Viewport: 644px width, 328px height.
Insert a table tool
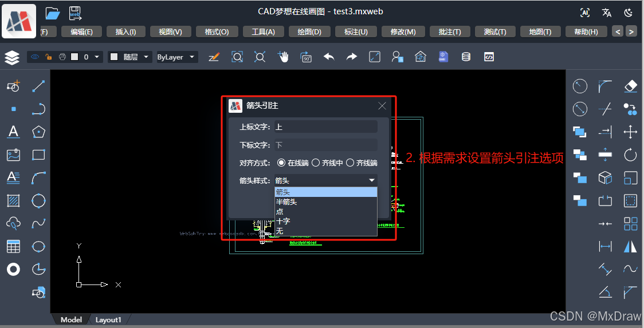[13, 247]
